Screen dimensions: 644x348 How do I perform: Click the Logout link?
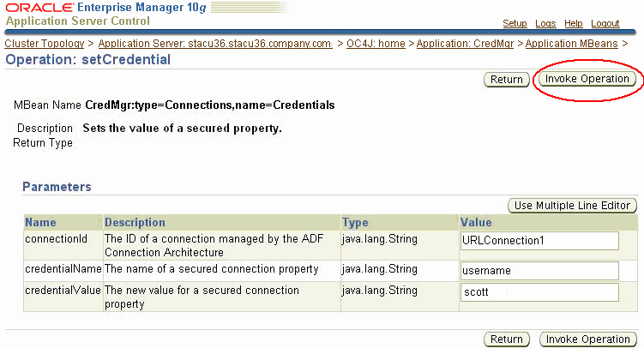(x=605, y=23)
